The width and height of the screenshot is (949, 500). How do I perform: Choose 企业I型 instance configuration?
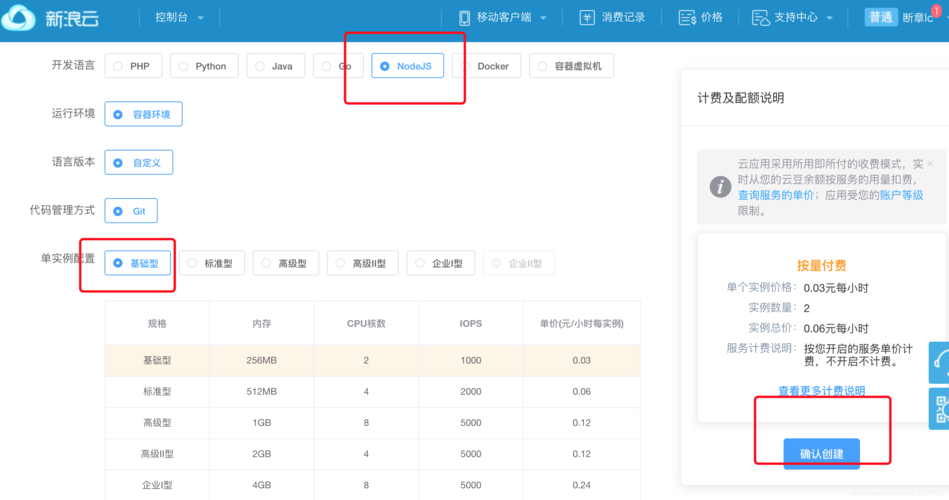click(441, 263)
